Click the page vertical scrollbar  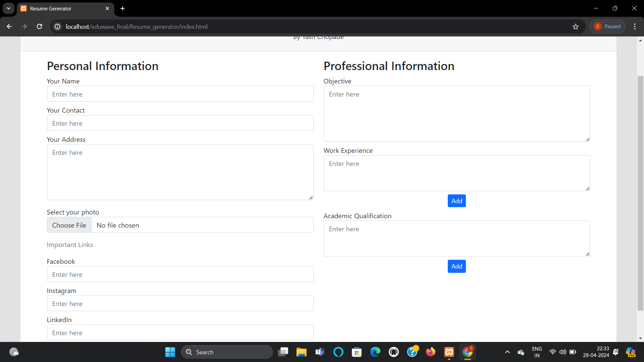click(x=640, y=193)
